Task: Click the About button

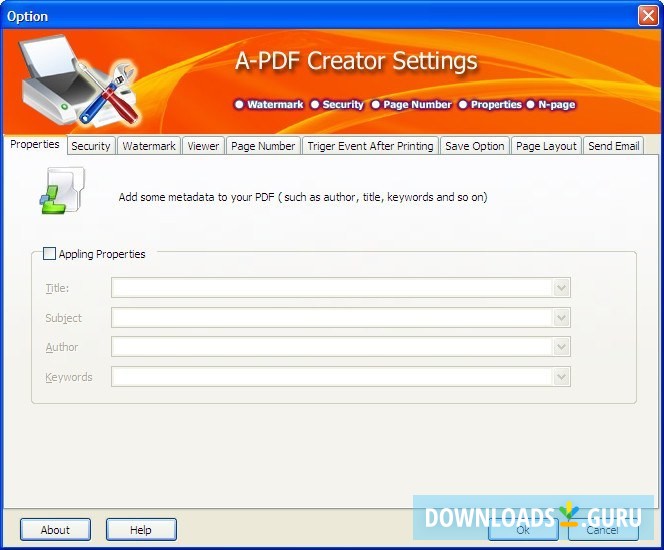Action: click(55, 530)
